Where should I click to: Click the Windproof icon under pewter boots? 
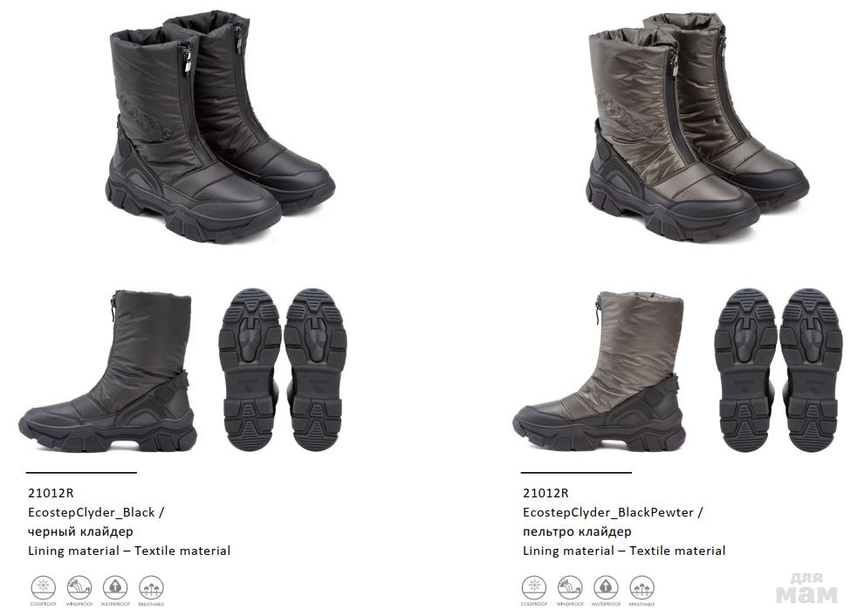tap(570, 588)
